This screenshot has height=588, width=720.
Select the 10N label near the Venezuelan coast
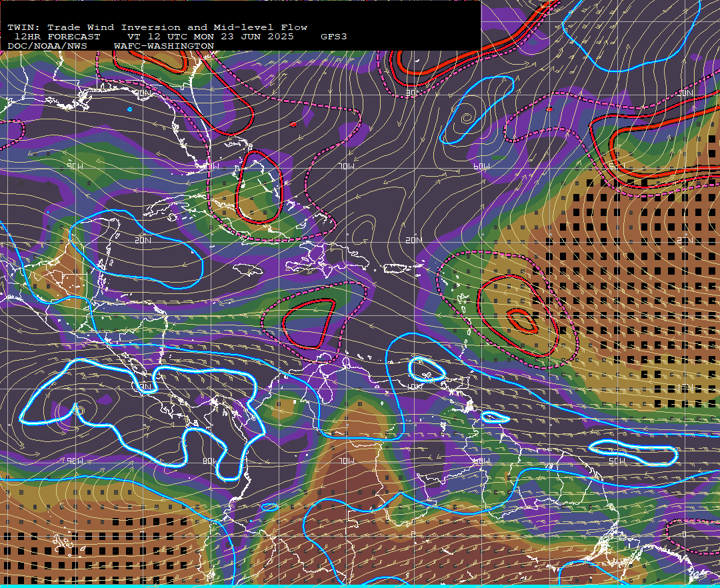(415, 387)
